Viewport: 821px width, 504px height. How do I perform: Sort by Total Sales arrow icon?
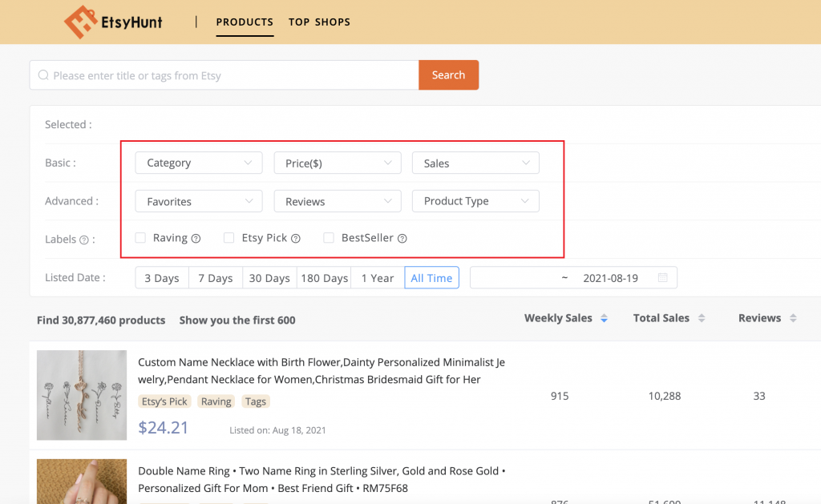[x=702, y=319]
